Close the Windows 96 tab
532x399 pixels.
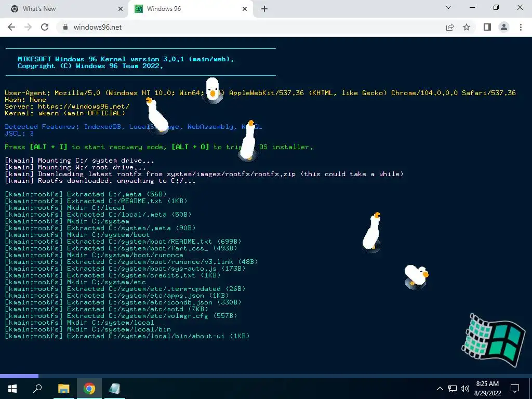pyautogui.click(x=245, y=9)
